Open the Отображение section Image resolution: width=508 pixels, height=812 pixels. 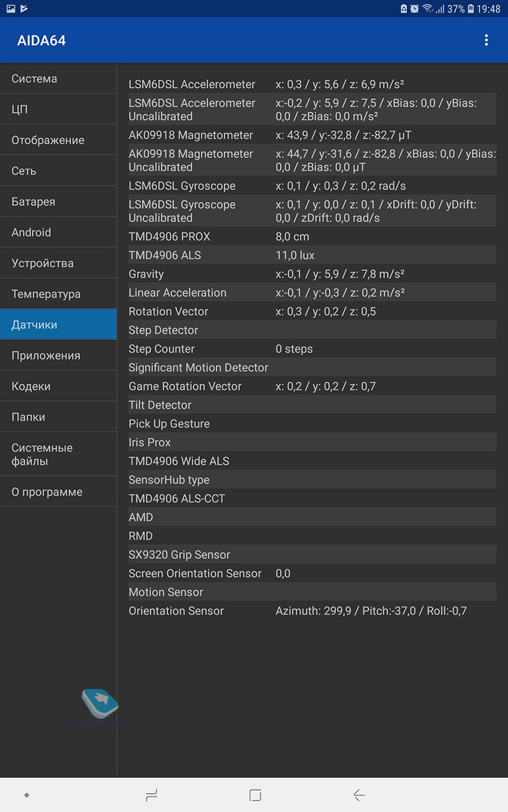(x=58, y=140)
